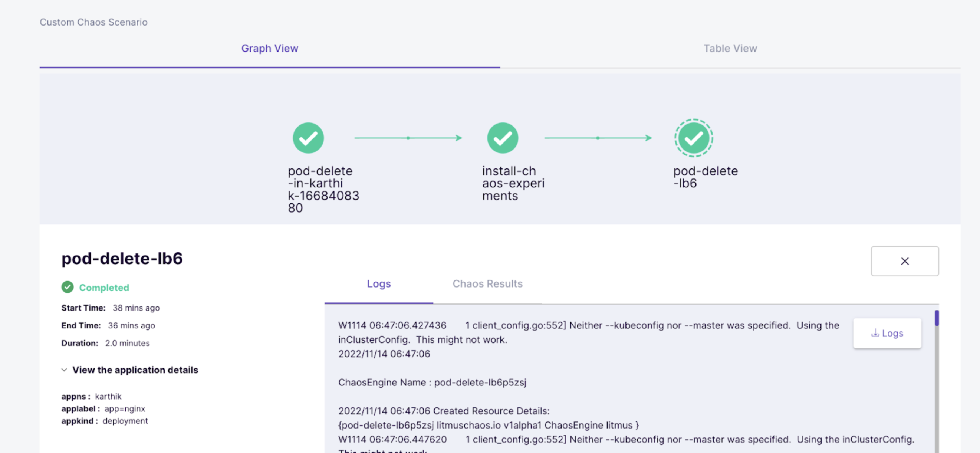Click the Custom Chaos Scenario heading
This screenshot has width=980, height=453.
click(x=93, y=22)
